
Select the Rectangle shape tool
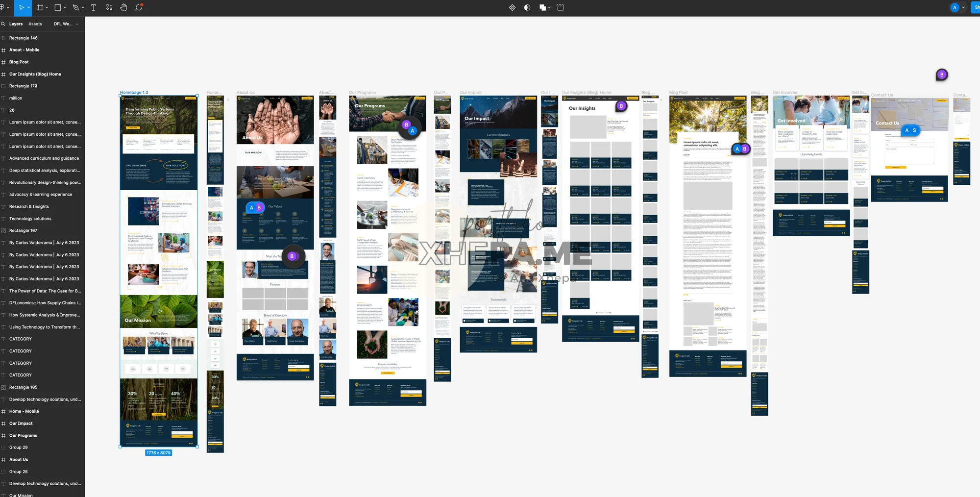pos(58,8)
